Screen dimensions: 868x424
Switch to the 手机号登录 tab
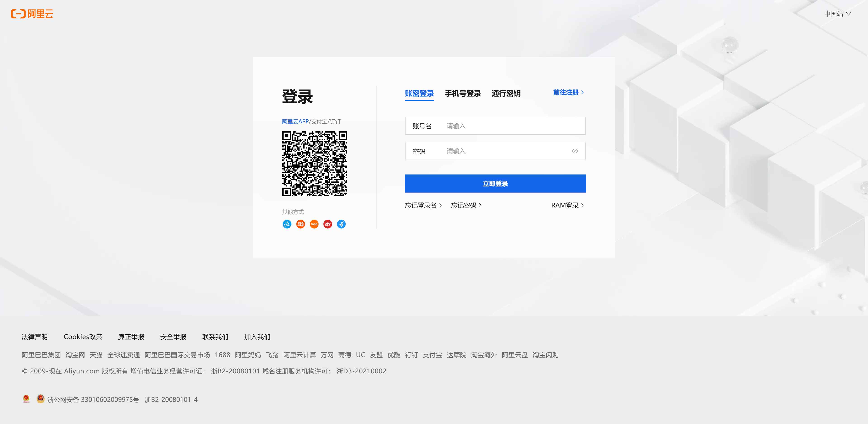tap(462, 93)
